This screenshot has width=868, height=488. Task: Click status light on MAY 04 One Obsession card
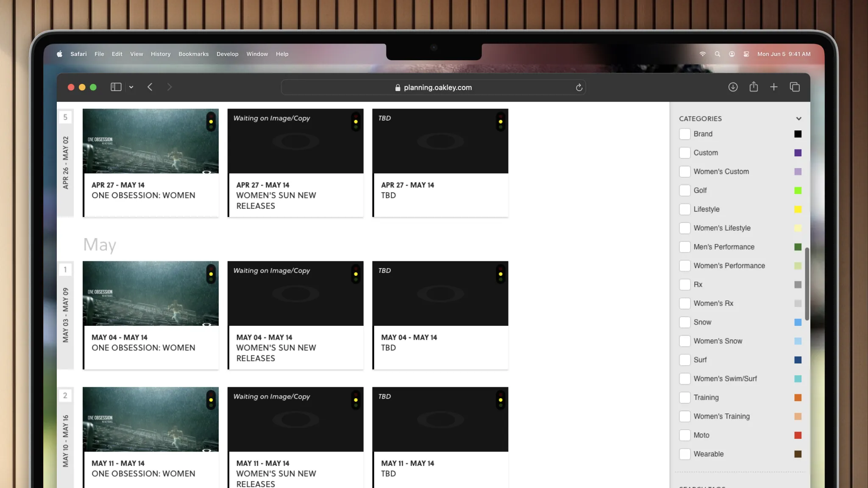pos(211,274)
